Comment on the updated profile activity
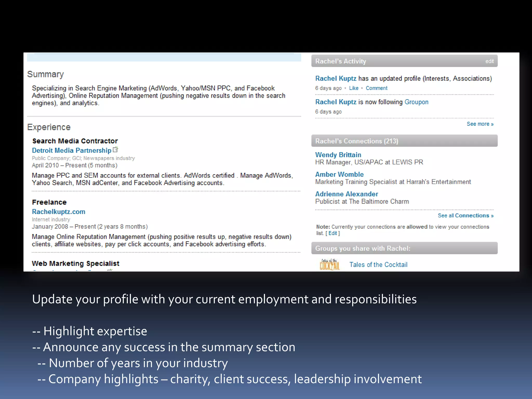 376,88
